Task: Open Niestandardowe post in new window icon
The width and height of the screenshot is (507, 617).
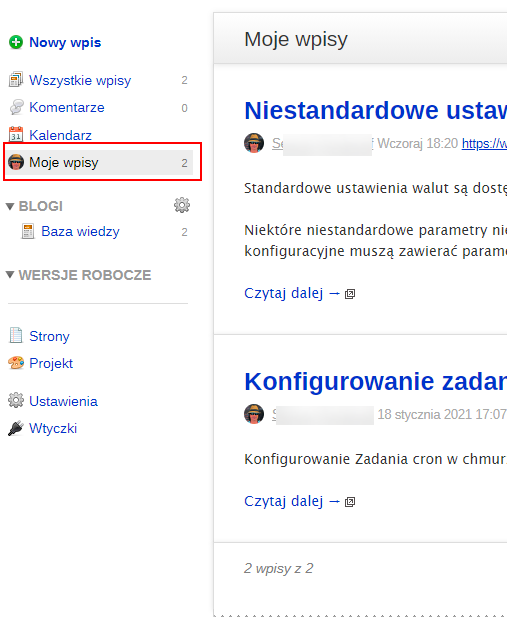Action: click(x=350, y=294)
